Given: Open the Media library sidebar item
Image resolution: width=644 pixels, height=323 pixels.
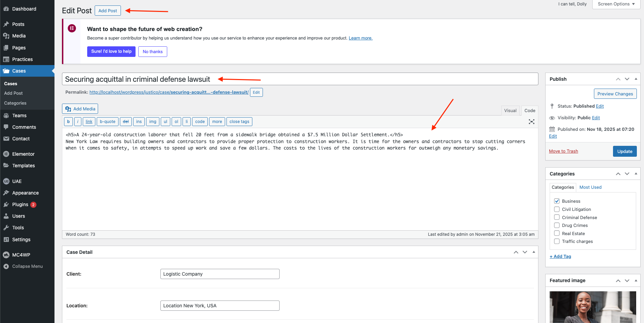Looking at the screenshot, I should pos(19,36).
